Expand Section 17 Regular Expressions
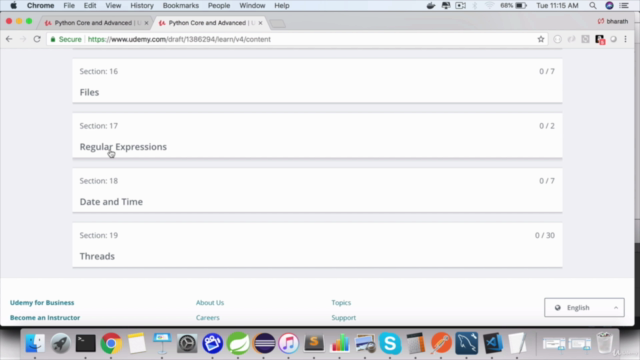The width and height of the screenshot is (640, 360). (317, 136)
